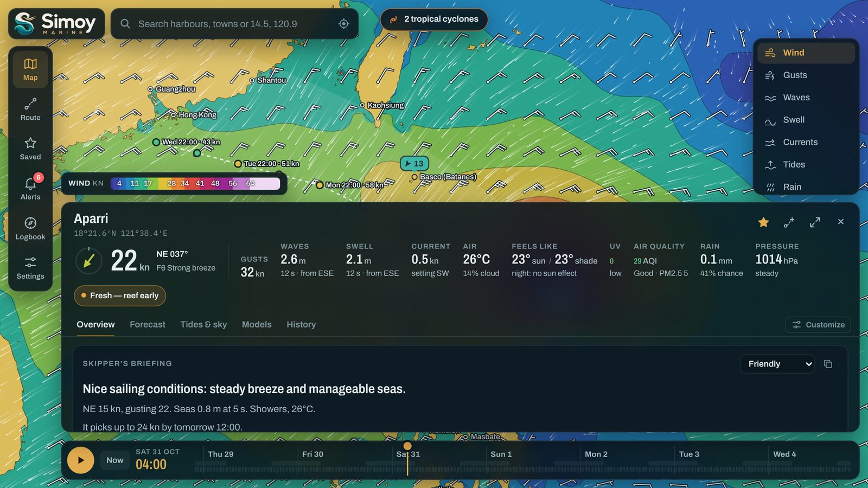The width and height of the screenshot is (868, 488).
Task: Click the locate-me crosshair icon in search
Action: click(x=343, y=24)
